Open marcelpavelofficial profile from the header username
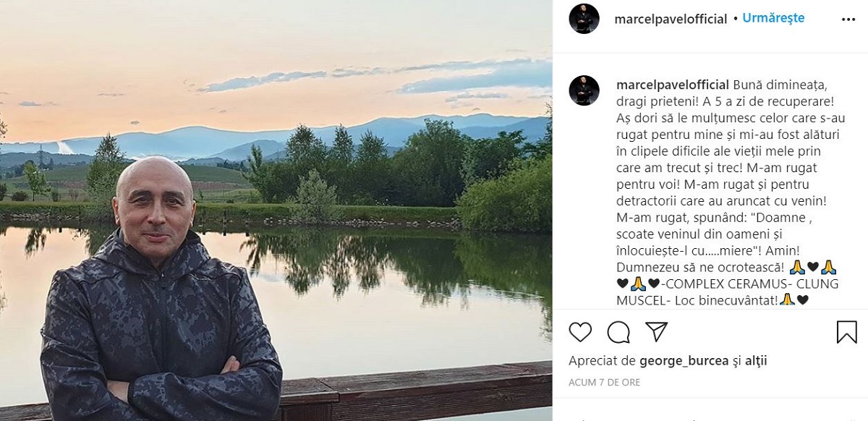Screen dimensions: 868x421 [x=672, y=19]
